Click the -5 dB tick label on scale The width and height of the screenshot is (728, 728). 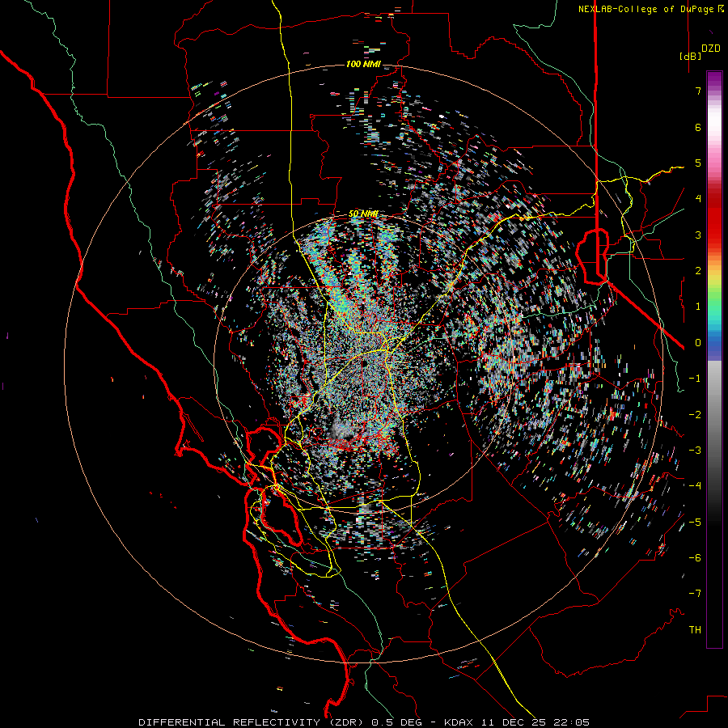pyautogui.click(x=695, y=523)
